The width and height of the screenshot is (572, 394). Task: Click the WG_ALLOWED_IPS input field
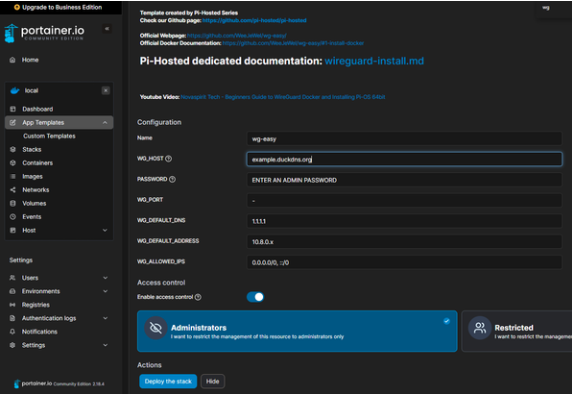tap(404, 262)
